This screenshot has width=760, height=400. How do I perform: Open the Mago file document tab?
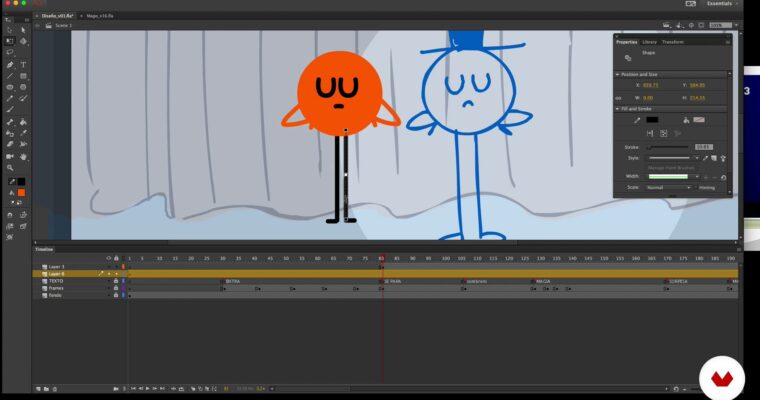pyautogui.click(x=100, y=16)
